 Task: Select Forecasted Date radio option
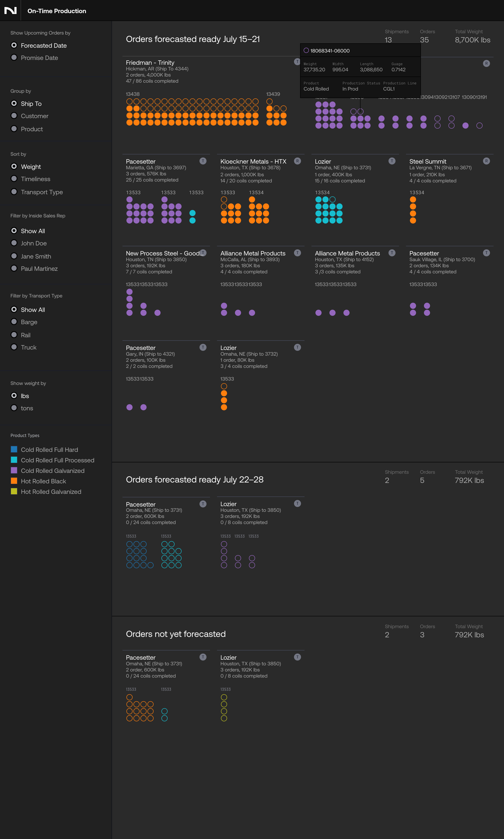coord(14,45)
